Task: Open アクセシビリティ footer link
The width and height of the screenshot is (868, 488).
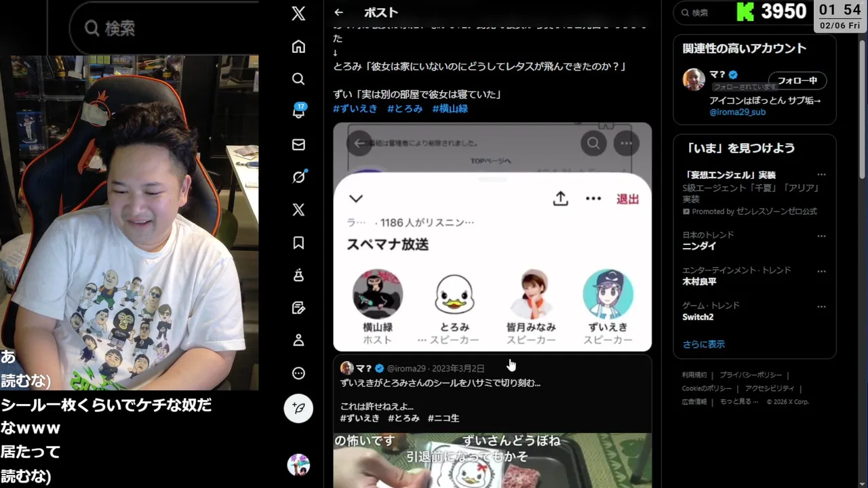Action: 770,388
